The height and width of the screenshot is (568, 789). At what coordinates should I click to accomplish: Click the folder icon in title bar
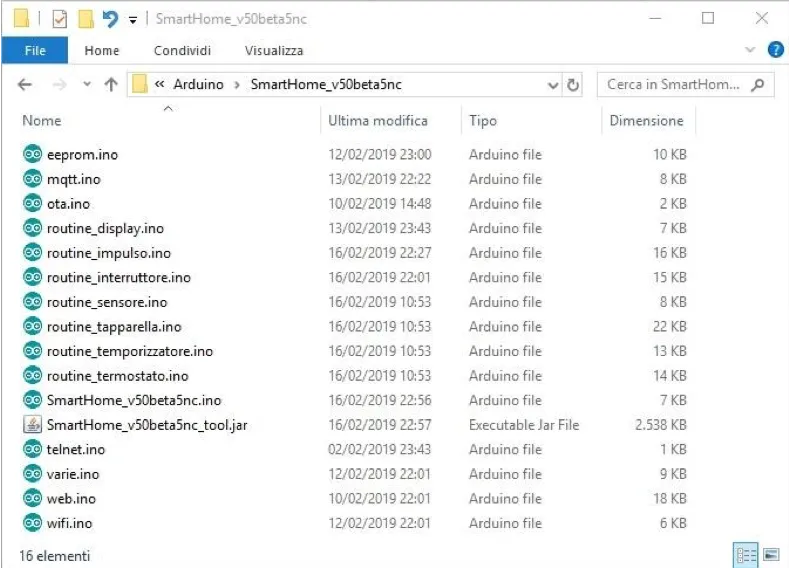22,19
